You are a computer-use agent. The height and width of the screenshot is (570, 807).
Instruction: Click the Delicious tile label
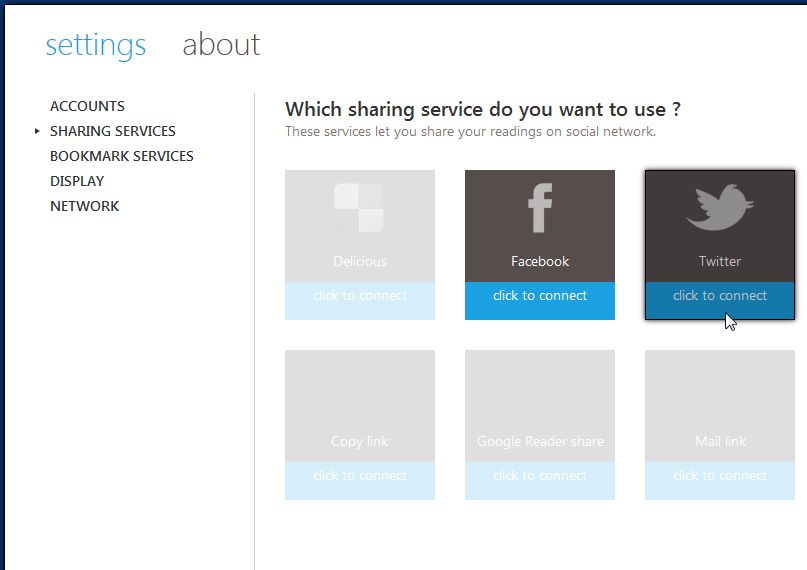pos(360,261)
